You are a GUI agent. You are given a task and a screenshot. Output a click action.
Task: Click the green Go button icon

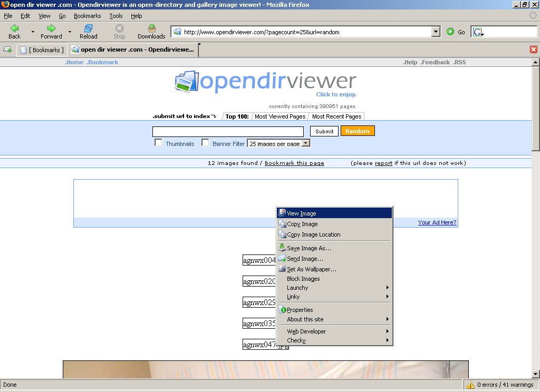[x=450, y=32]
